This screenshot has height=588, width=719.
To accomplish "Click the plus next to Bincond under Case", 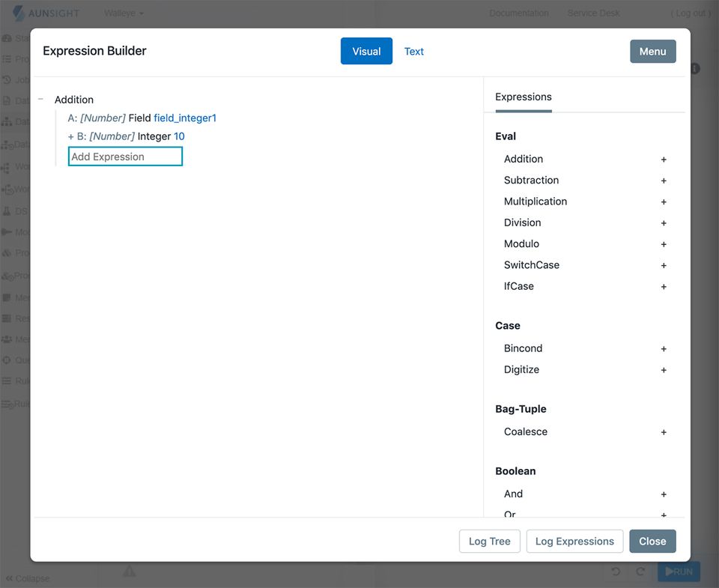I will (x=664, y=348).
